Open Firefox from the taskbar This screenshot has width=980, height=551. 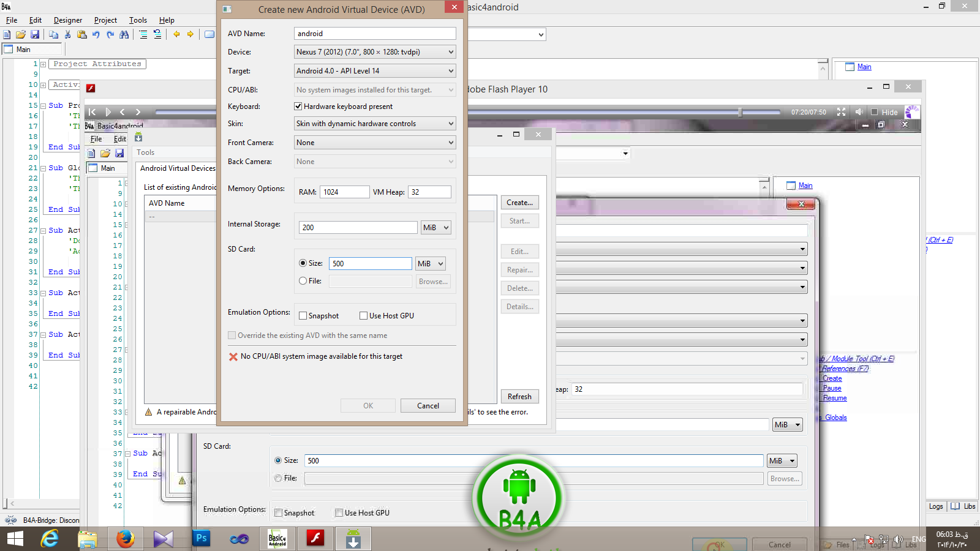pos(125,539)
